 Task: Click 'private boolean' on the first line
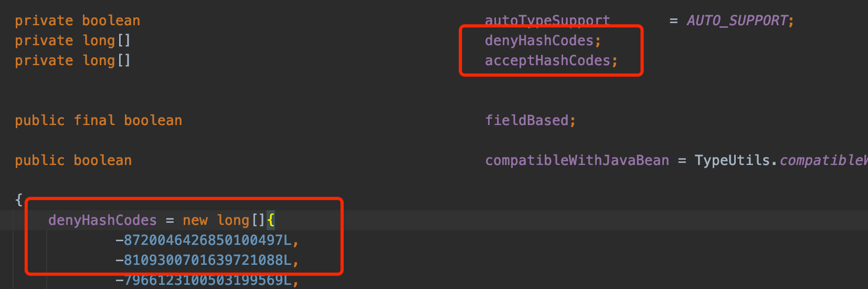click(x=78, y=20)
